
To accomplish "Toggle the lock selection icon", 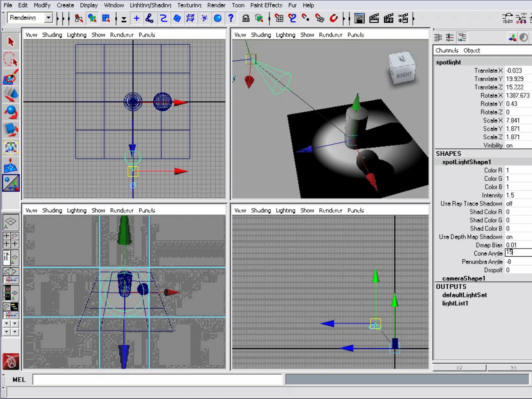I will [246, 18].
